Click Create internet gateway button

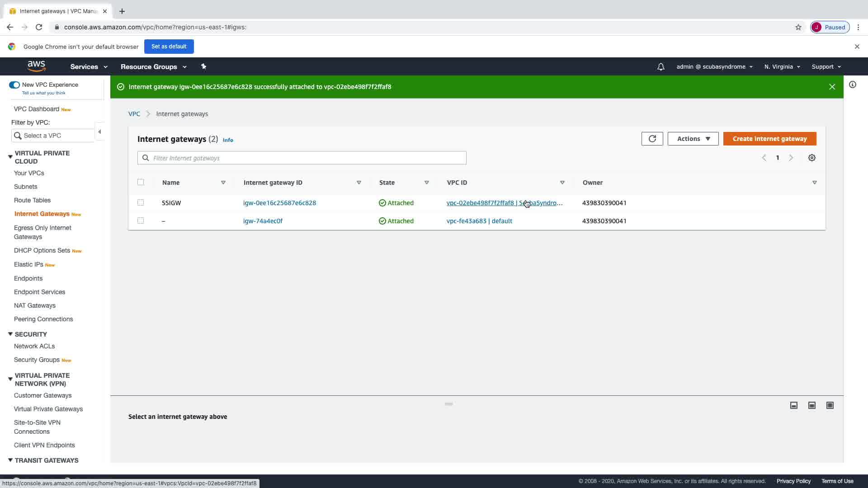[769, 139]
